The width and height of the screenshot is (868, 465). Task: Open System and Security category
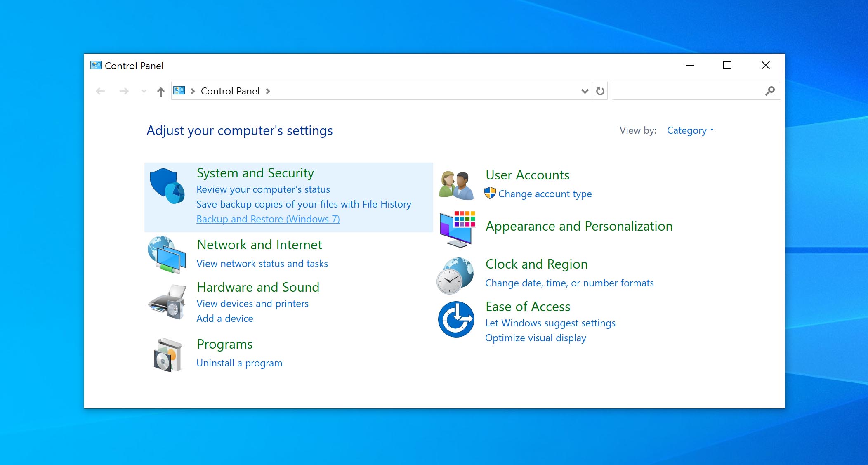tap(255, 173)
